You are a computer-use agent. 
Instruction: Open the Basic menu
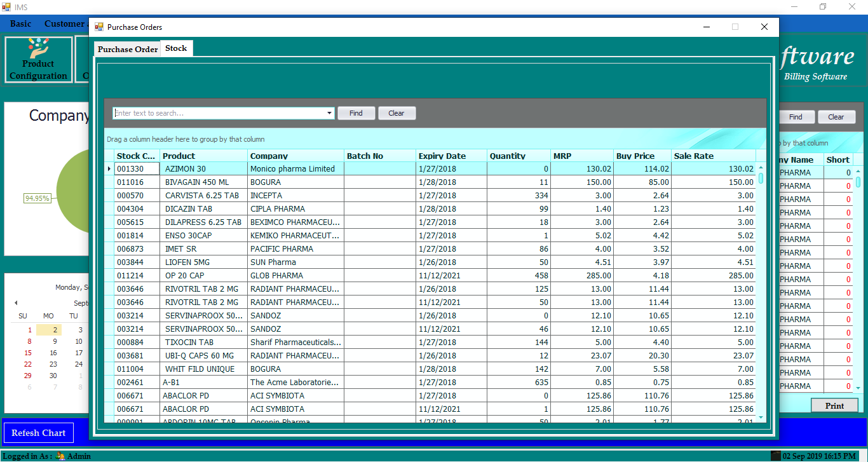pos(20,23)
